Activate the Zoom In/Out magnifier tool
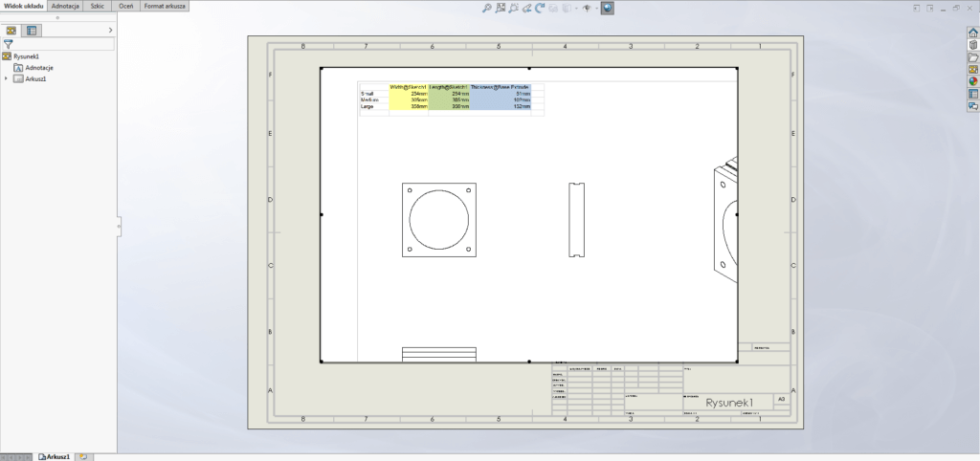This screenshot has height=461, width=980. point(514,8)
